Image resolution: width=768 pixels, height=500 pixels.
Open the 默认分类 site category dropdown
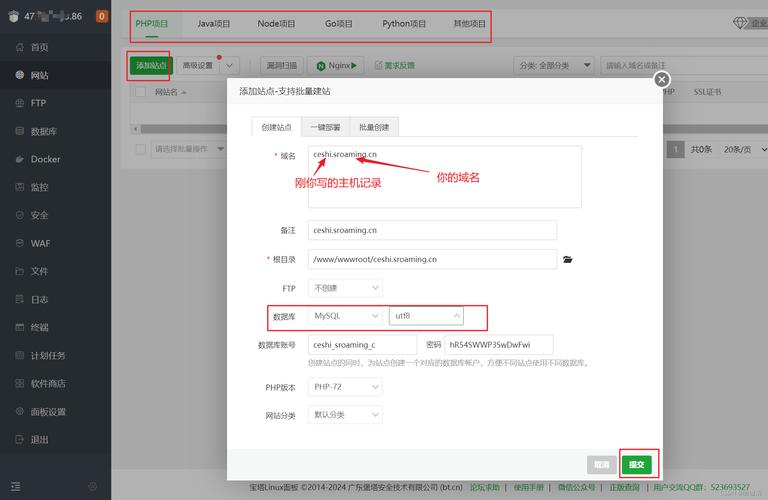tap(345, 415)
